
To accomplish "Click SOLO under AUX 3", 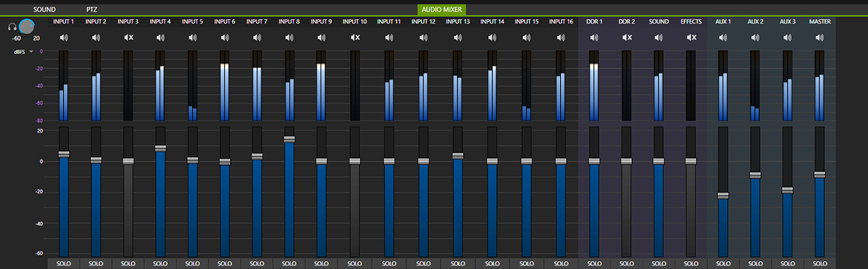I will click(x=787, y=264).
